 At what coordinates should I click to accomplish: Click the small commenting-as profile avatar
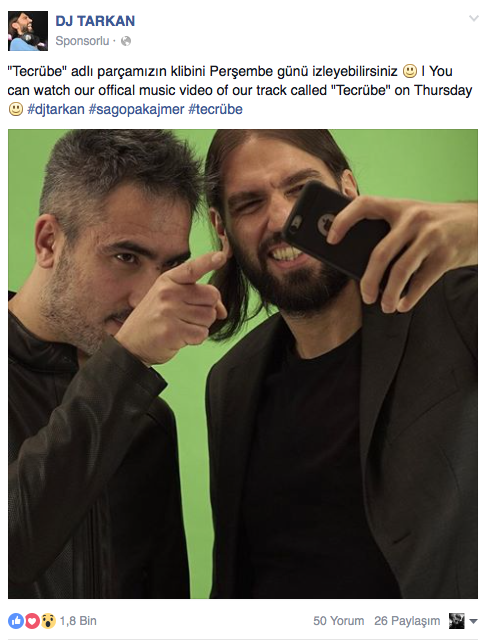(x=457, y=621)
